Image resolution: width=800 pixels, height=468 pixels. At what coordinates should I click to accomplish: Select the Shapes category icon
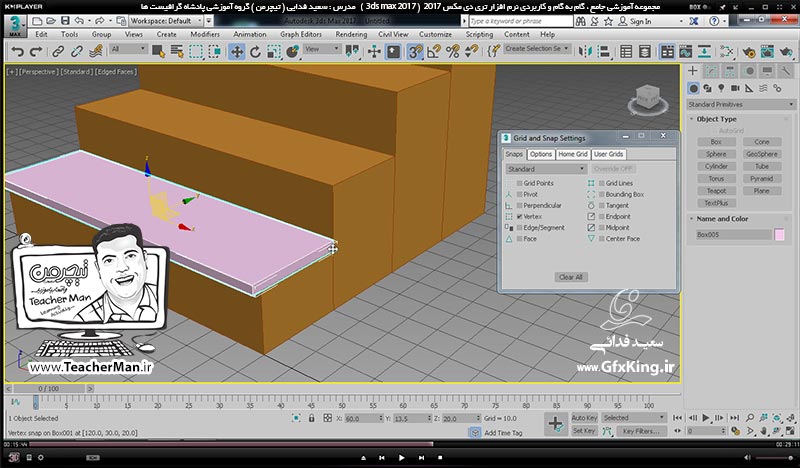click(707, 88)
